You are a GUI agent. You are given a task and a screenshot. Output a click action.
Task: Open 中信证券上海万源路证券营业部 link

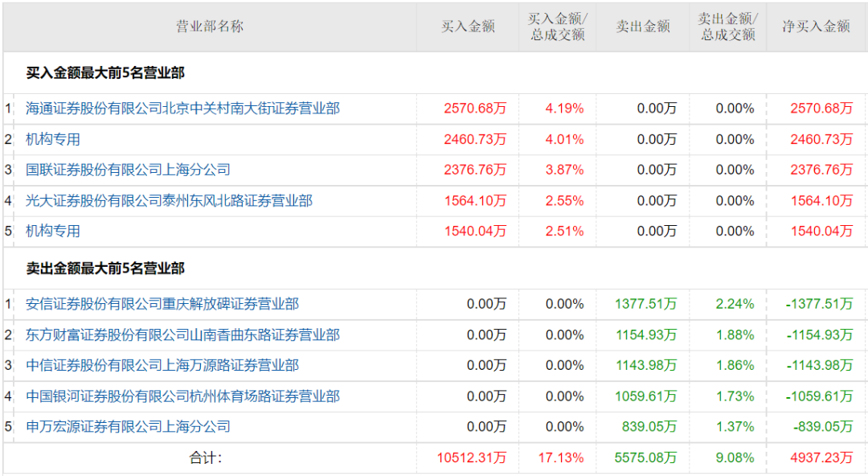(x=162, y=365)
